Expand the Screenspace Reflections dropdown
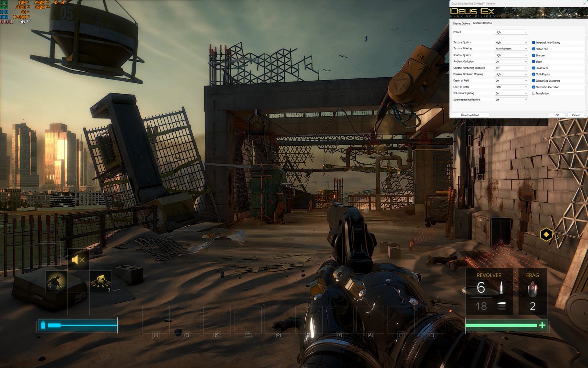 [x=511, y=100]
